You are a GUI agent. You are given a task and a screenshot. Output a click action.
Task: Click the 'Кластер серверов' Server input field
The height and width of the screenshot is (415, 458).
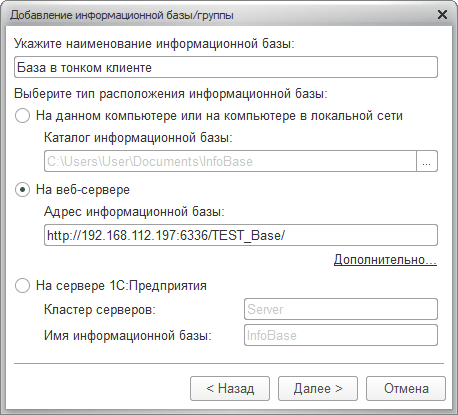[x=341, y=309]
